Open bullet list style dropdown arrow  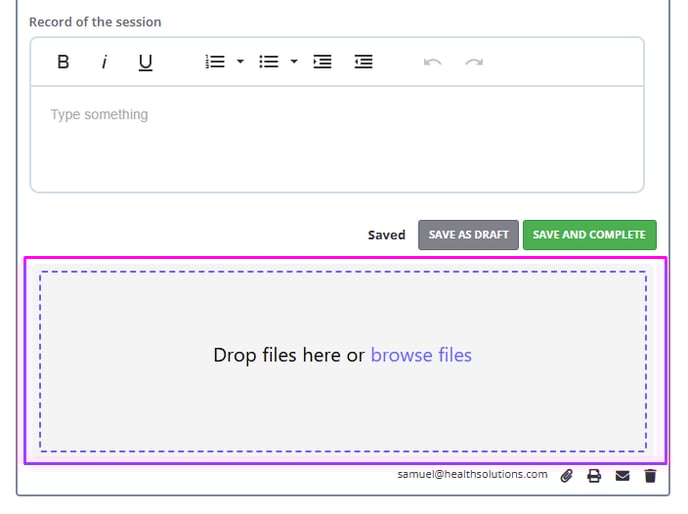point(294,61)
